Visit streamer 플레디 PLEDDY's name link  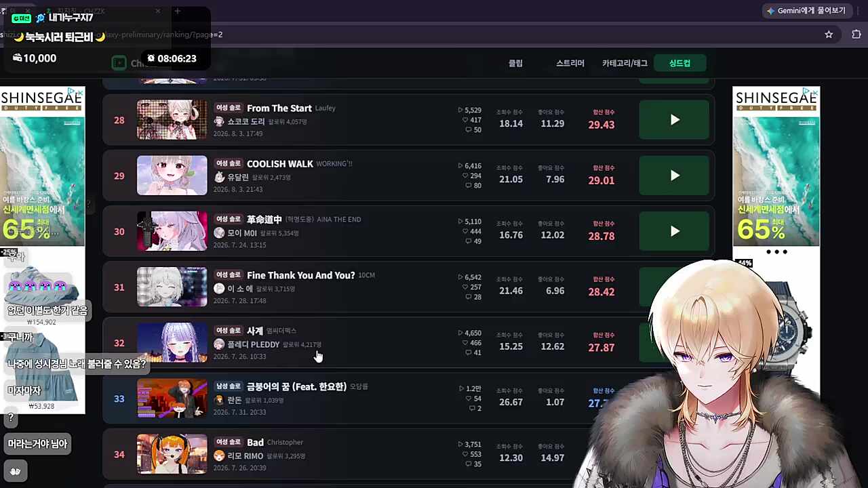point(254,344)
